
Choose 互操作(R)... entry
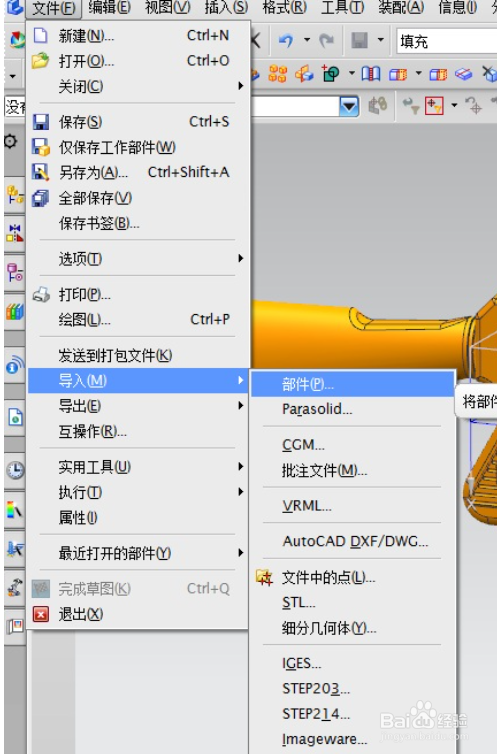(138, 431)
